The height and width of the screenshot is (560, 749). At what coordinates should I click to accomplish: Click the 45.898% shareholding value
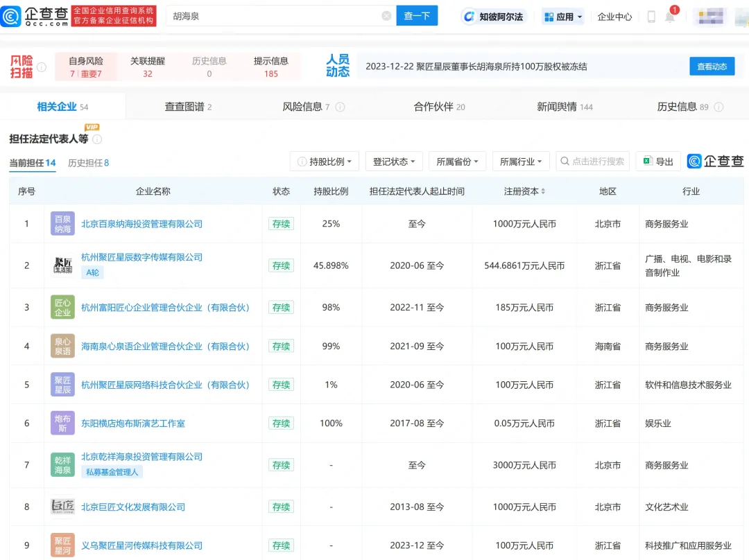331,265
